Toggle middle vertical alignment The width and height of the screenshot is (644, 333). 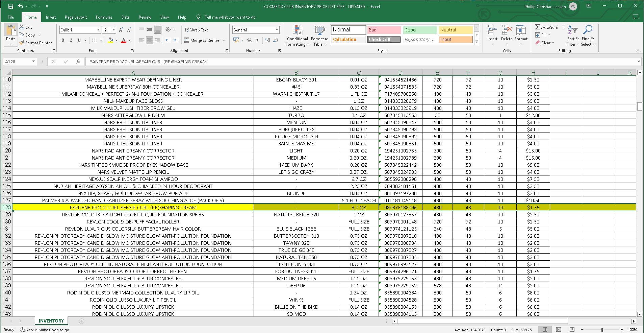[150, 30]
